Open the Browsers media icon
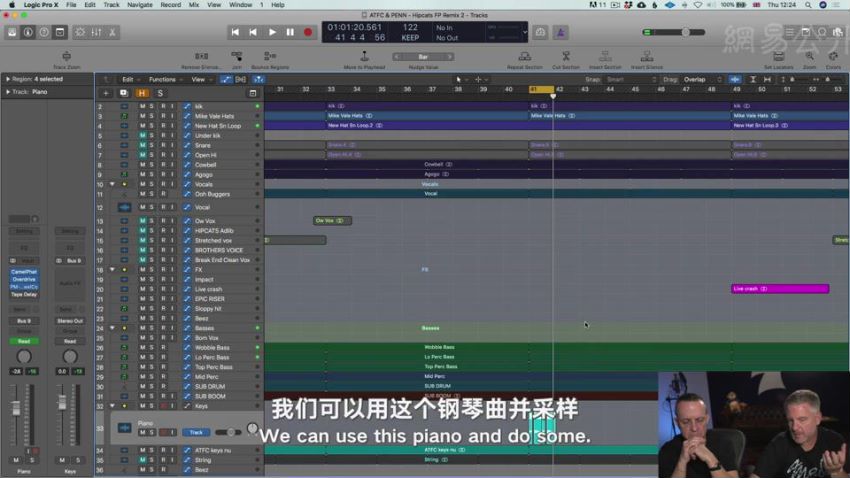Image resolution: width=850 pixels, height=478 pixels. 838,33
